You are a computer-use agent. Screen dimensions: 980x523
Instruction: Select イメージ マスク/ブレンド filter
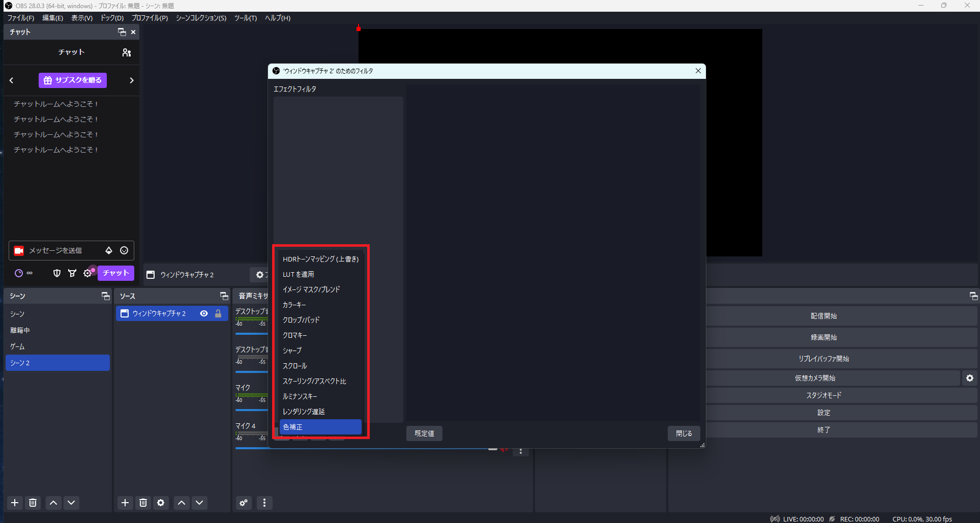click(x=320, y=289)
